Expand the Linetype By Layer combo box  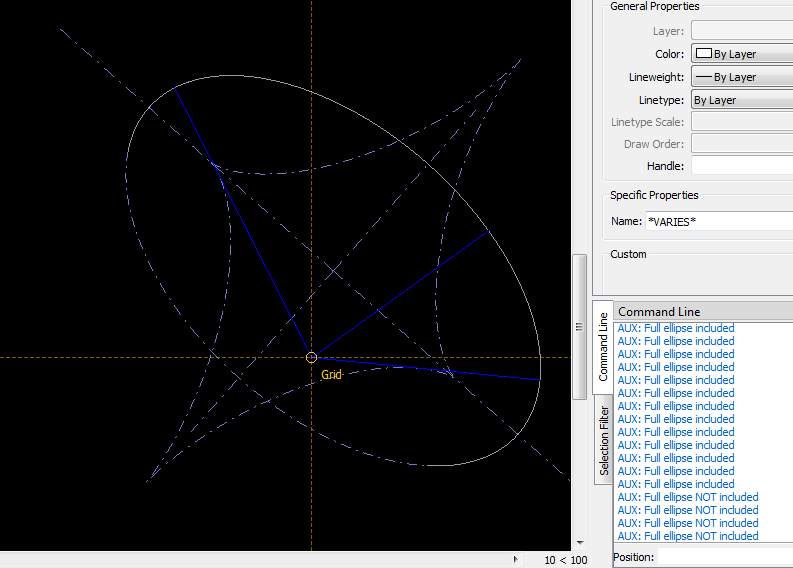coord(741,100)
